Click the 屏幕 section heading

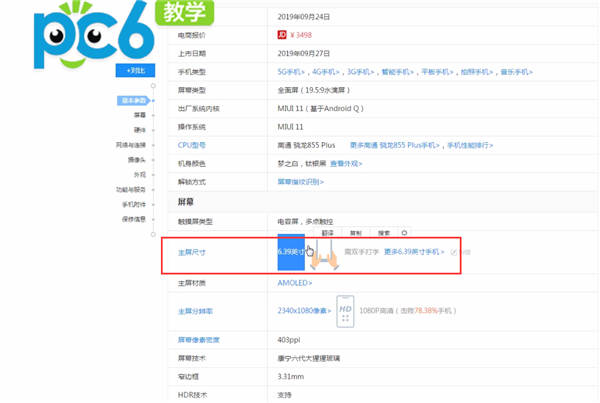pos(186,202)
